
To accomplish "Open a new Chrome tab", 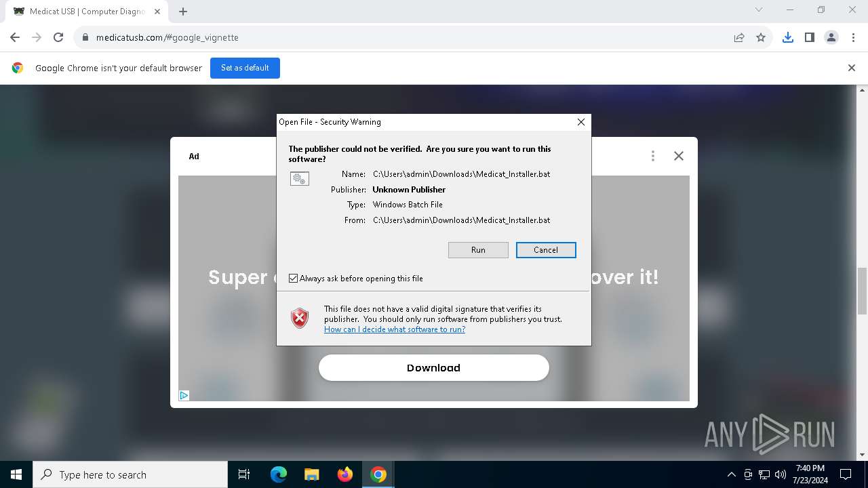I will [183, 12].
